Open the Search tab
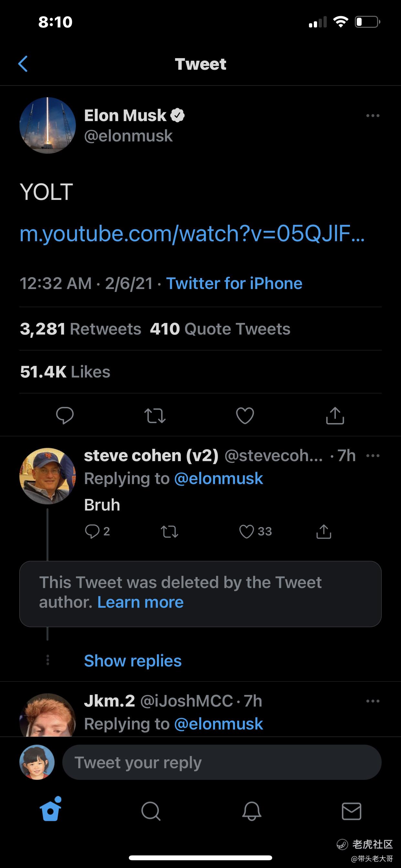Viewport: 401px width, 868px height. 151,811
